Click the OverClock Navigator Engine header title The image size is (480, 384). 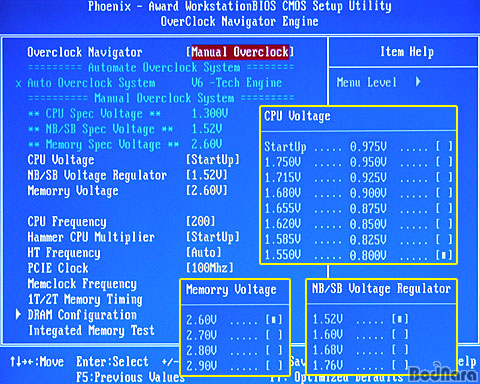coord(240,21)
